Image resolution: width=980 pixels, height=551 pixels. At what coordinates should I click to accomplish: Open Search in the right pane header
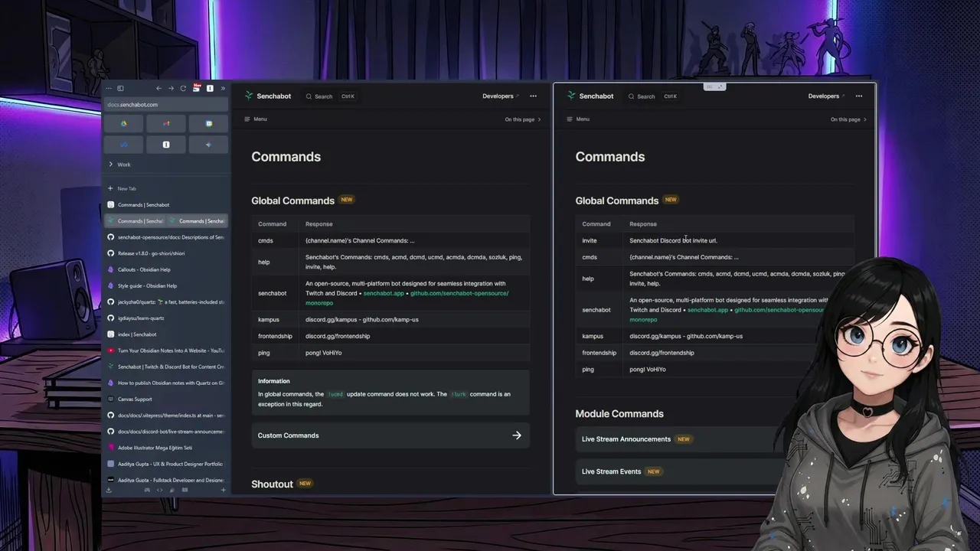click(x=652, y=96)
